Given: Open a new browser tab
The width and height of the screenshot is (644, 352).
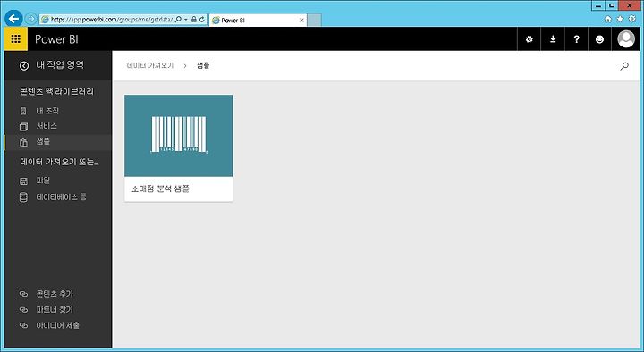Looking at the screenshot, I should 314,21.
